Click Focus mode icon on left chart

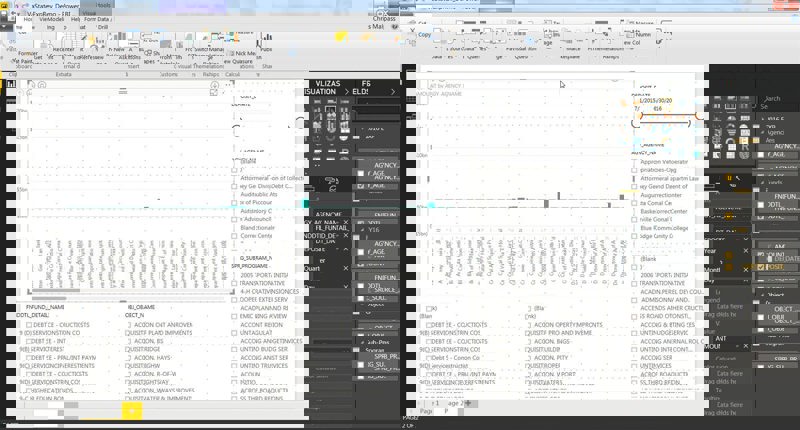tap(214, 87)
